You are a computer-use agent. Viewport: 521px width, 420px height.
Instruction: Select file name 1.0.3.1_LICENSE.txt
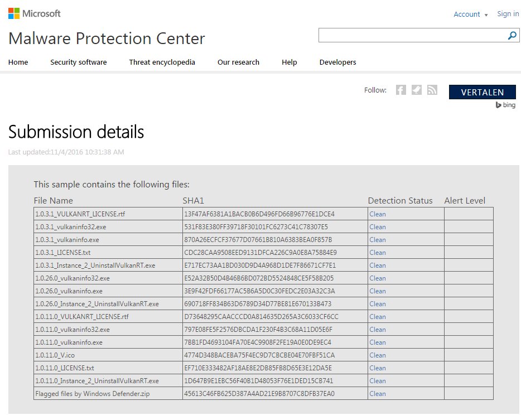[x=63, y=253]
